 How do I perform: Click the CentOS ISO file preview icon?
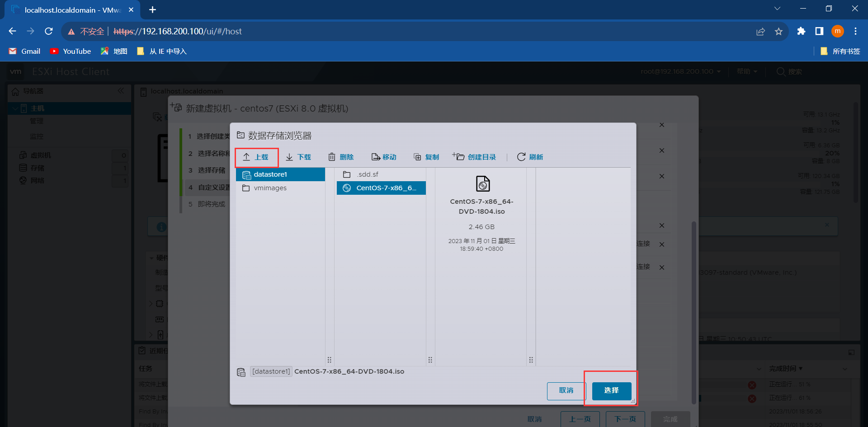click(x=483, y=184)
